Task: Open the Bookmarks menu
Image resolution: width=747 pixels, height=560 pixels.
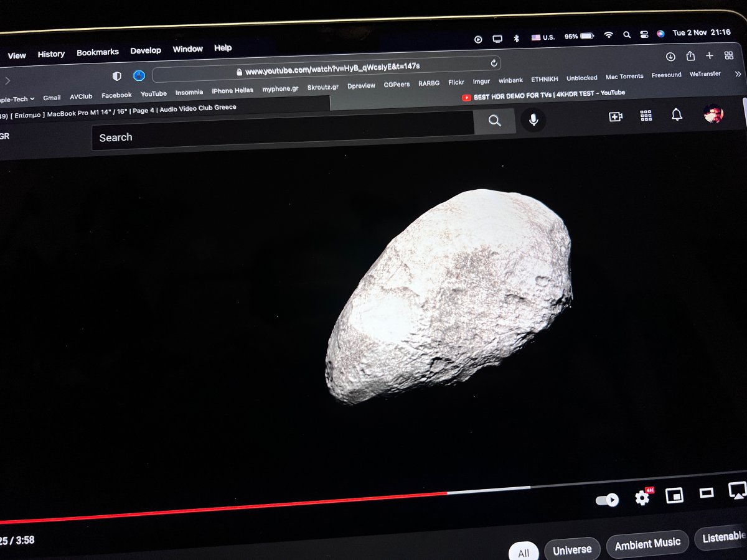Action: pyautogui.click(x=97, y=53)
